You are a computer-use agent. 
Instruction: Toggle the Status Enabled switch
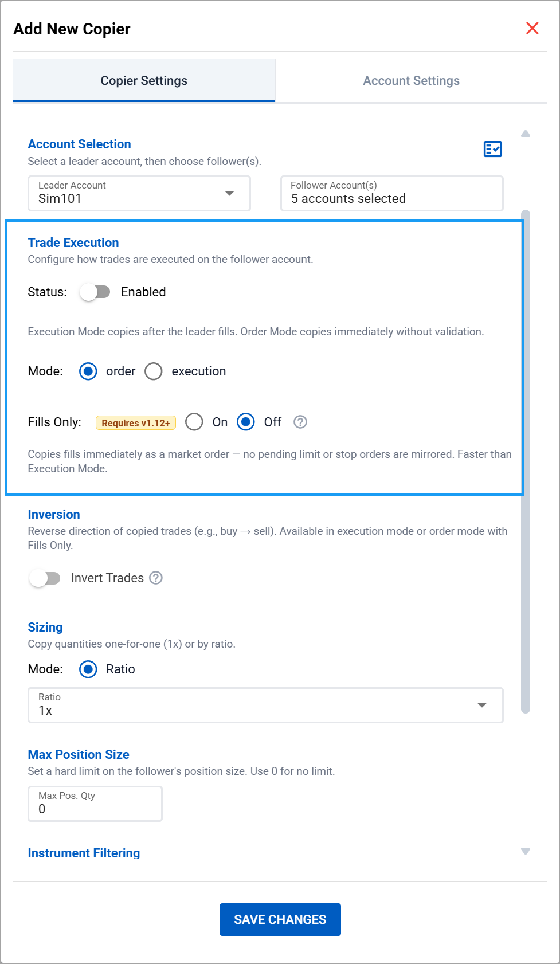click(x=95, y=292)
